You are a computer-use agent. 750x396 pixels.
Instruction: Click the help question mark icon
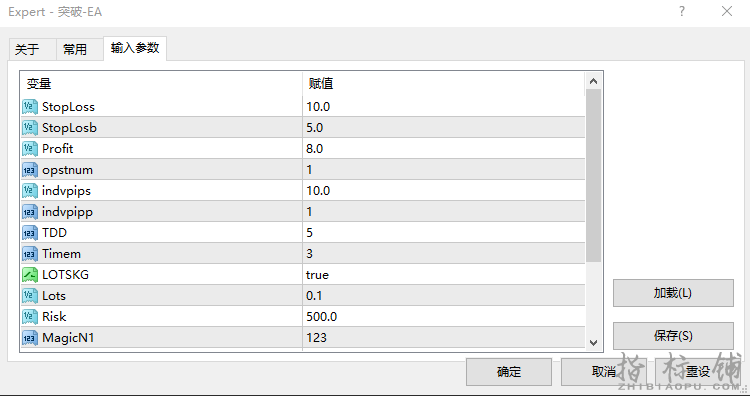(x=682, y=11)
